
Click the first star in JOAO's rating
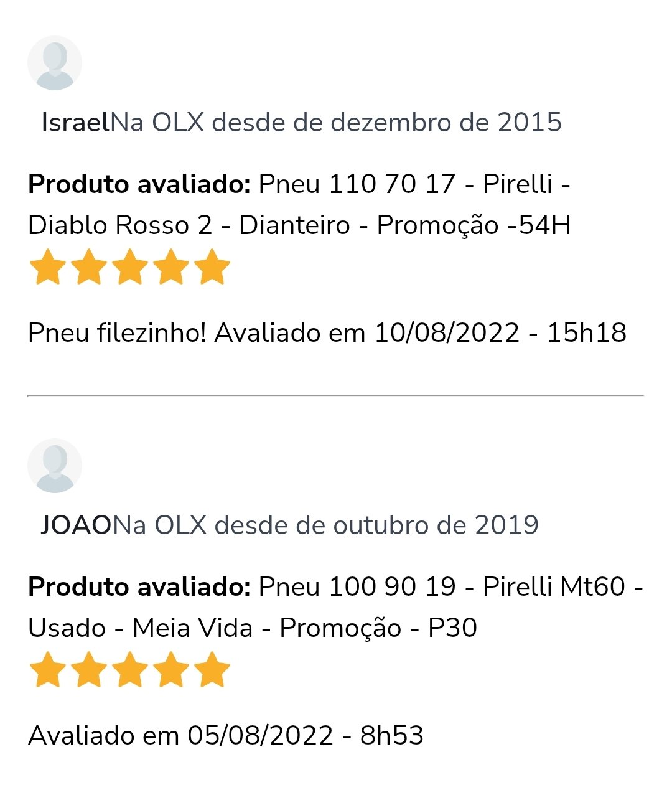click(48, 669)
